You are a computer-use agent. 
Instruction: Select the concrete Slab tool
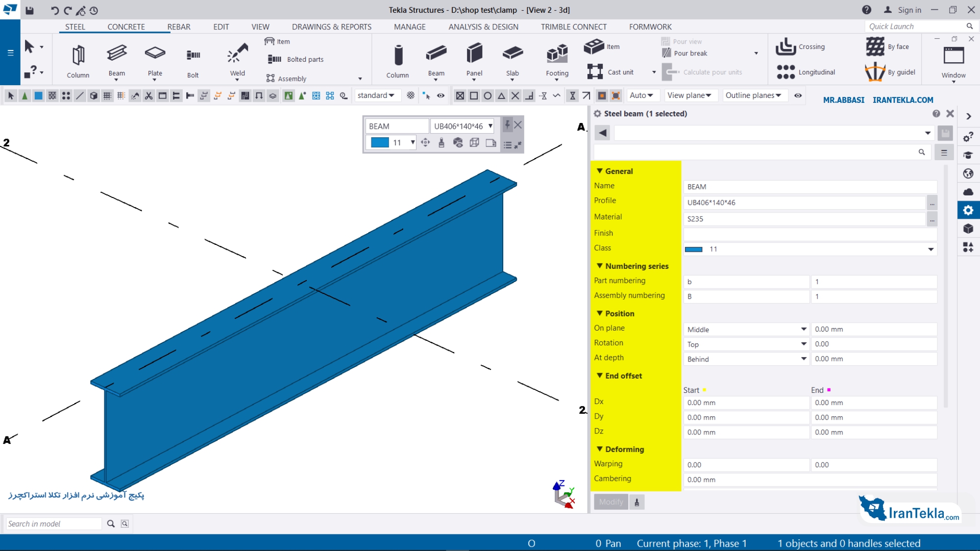coord(513,61)
